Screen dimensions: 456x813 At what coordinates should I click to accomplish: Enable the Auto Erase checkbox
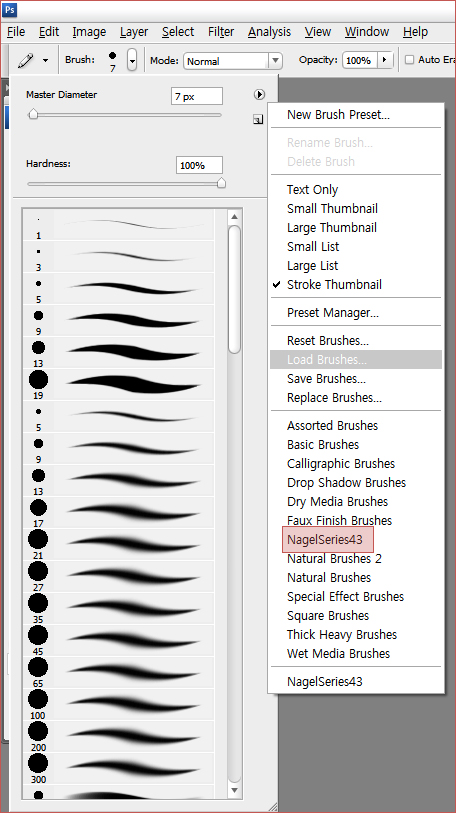click(x=409, y=60)
